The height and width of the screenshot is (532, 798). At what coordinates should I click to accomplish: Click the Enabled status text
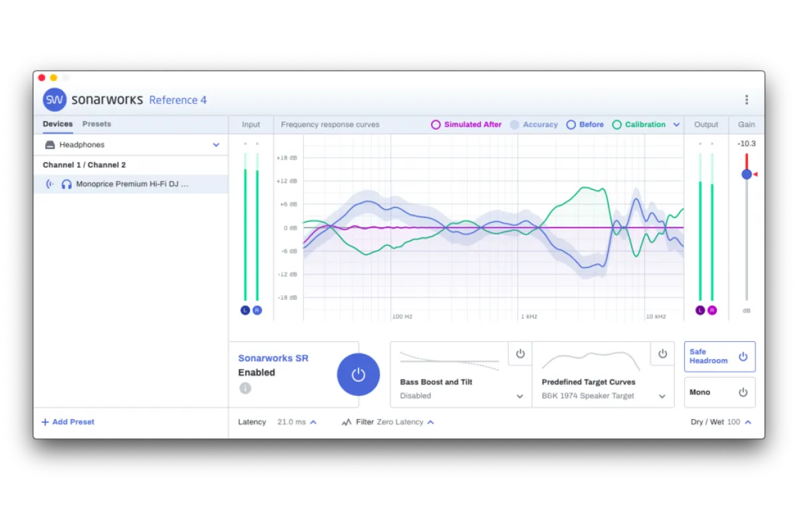tap(257, 373)
